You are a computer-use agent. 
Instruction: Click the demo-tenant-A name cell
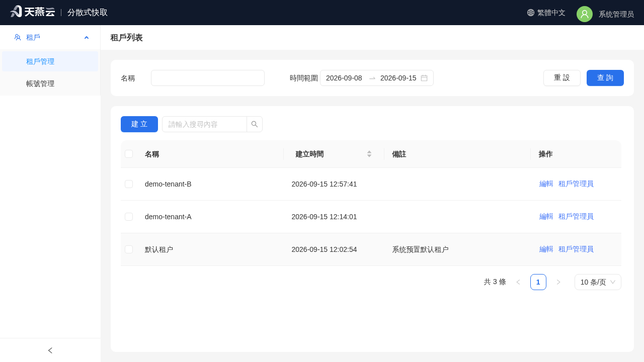168,217
